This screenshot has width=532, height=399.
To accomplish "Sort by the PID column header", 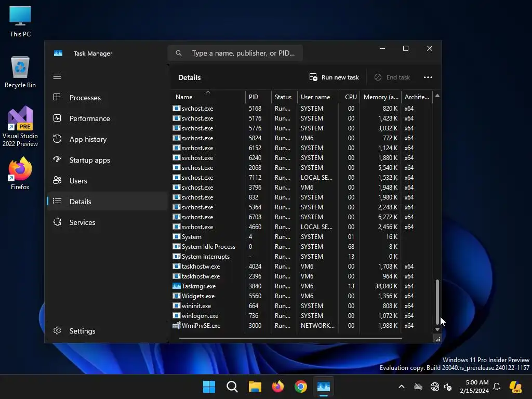I will 258,97.
